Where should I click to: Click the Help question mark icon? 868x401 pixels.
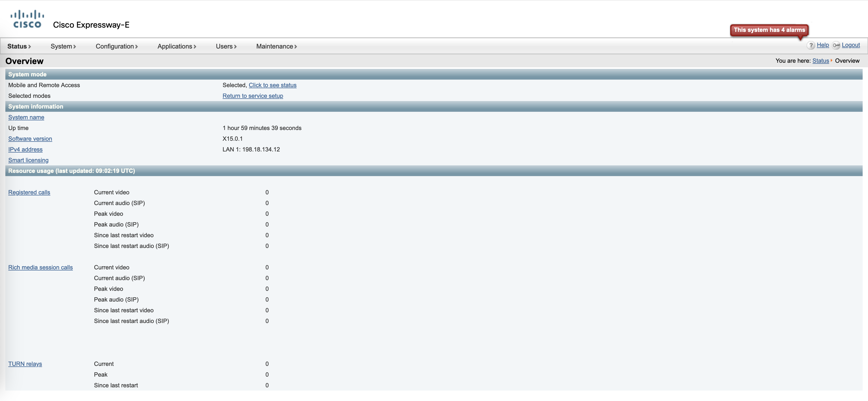(811, 46)
